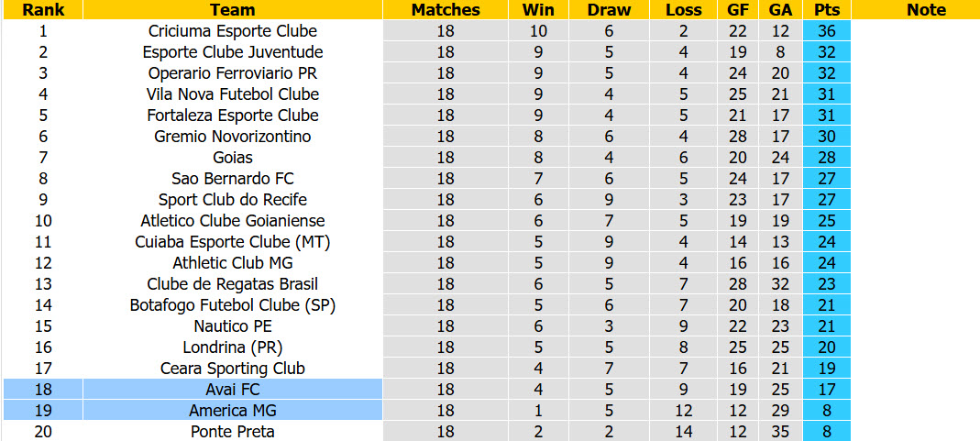Click Goias team name
This screenshot has height=441, width=980.
(233, 158)
